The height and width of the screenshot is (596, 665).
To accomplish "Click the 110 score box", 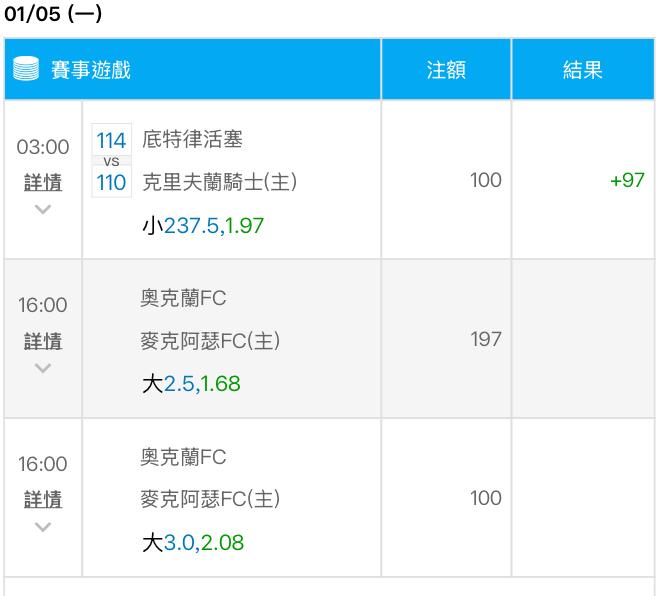I will tap(111, 182).
